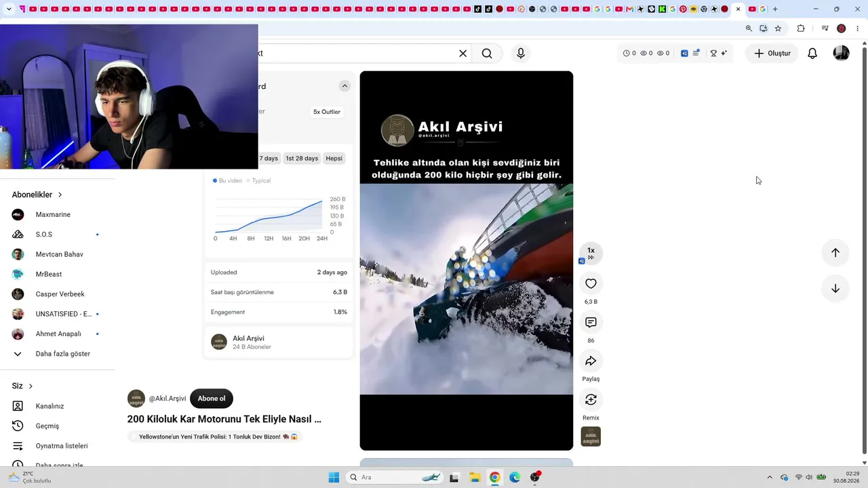Click the Yellowstone related video chip

pos(214,437)
